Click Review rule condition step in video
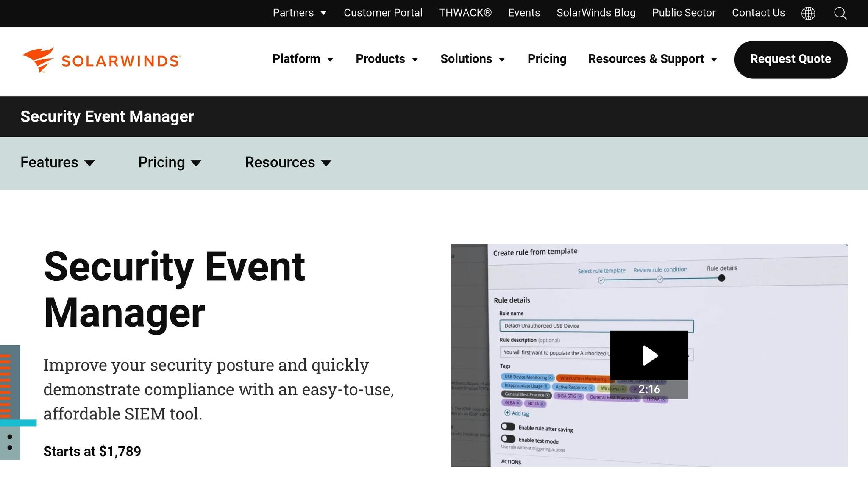 [x=660, y=269]
